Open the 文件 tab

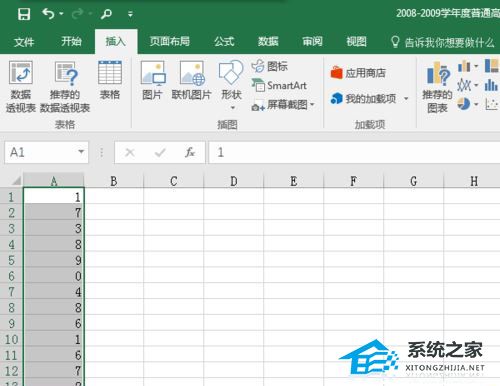coord(24,42)
